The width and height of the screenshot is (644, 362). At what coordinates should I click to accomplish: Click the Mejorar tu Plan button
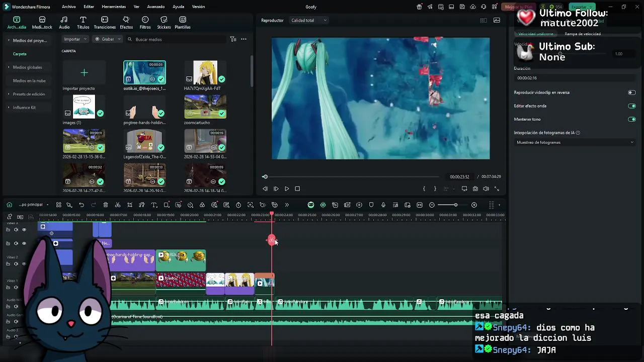click(x=519, y=7)
